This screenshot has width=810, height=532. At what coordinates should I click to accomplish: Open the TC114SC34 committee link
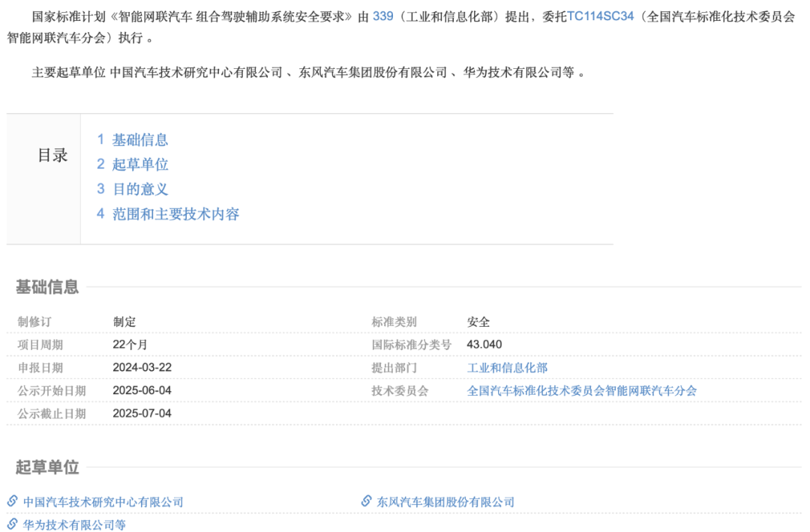pyautogui.click(x=600, y=16)
